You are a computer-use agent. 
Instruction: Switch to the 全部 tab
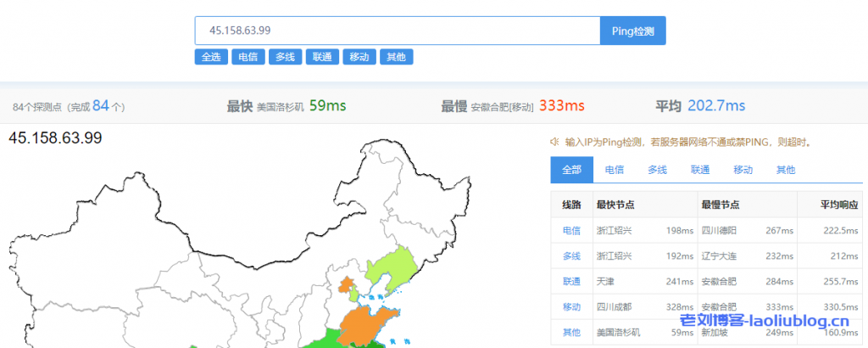(571, 170)
